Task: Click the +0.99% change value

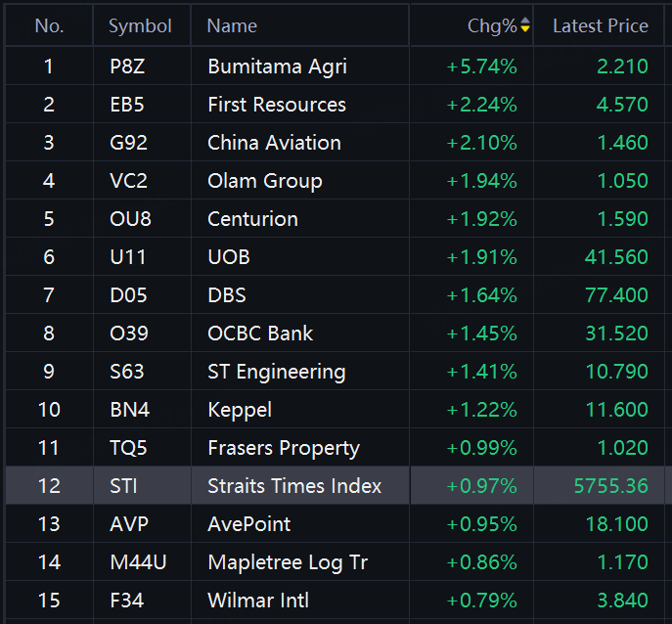Action: coord(481,448)
